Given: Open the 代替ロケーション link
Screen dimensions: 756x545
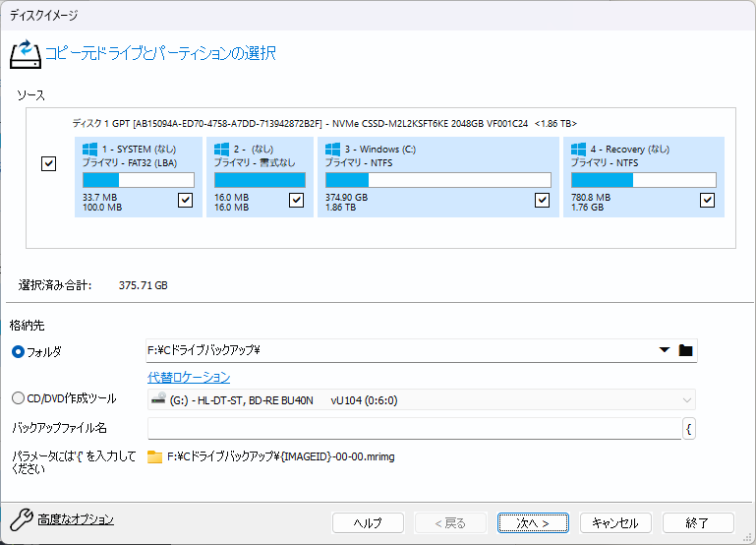Looking at the screenshot, I should pyautogui.click(x=189, y=377).
